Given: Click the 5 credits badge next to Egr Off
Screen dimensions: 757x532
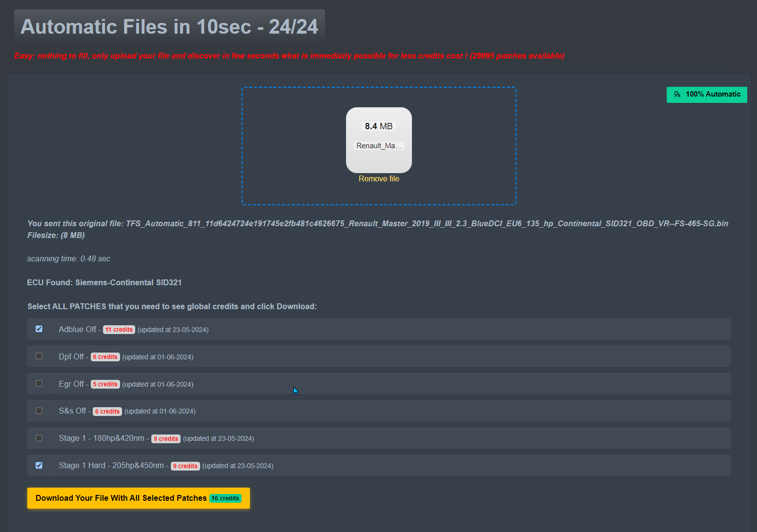Looking at the screenshot, I should (105, 384).
